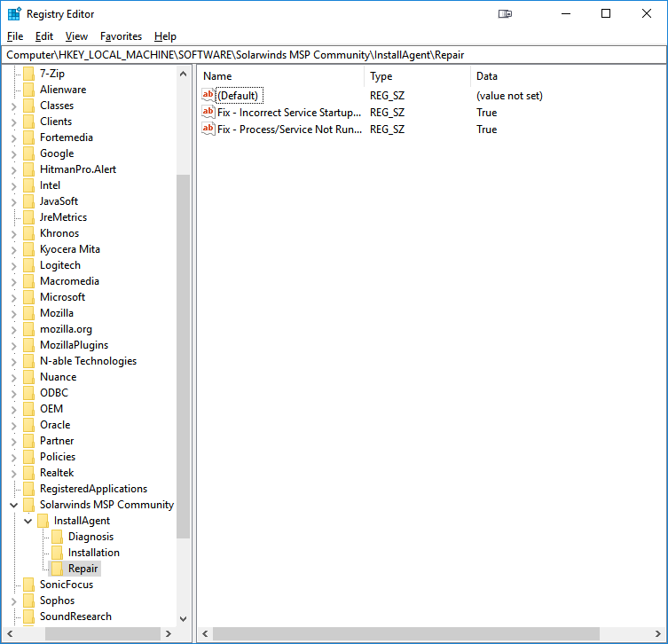The image size is (668, 644).
Task: Sort values by the Name column header
Action: [x=280, y=76]
